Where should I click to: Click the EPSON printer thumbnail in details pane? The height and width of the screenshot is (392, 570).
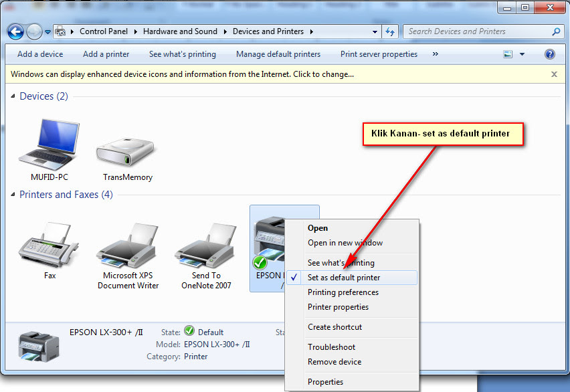coord(39,347)
